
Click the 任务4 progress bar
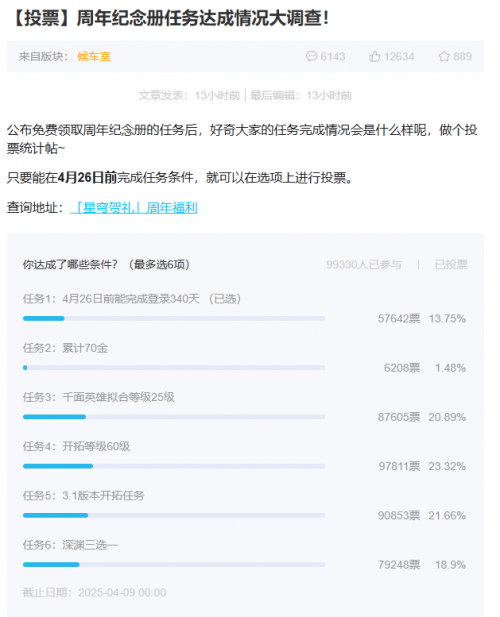click(174, 466)
